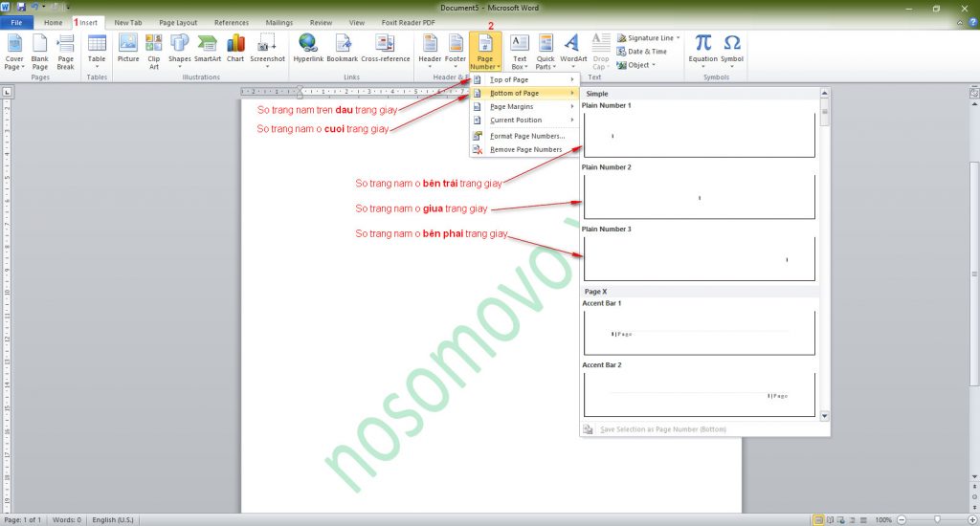Click the Bookmark icon
The image size is (980, 526).
[342, 48]
